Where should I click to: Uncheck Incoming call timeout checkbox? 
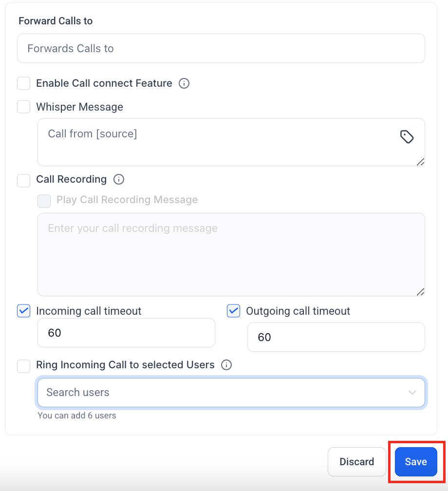(x=24, y=311)
